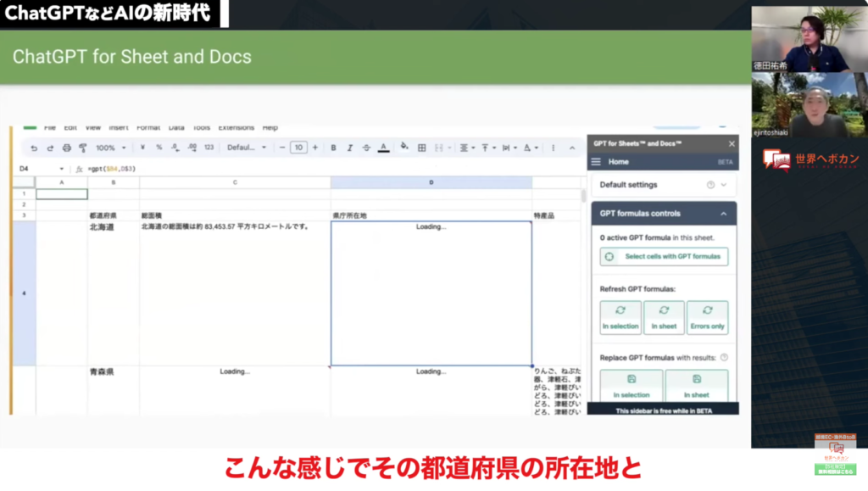Print the spreadsheet using the printer icon
868x491 pixels.
(66, 148)
